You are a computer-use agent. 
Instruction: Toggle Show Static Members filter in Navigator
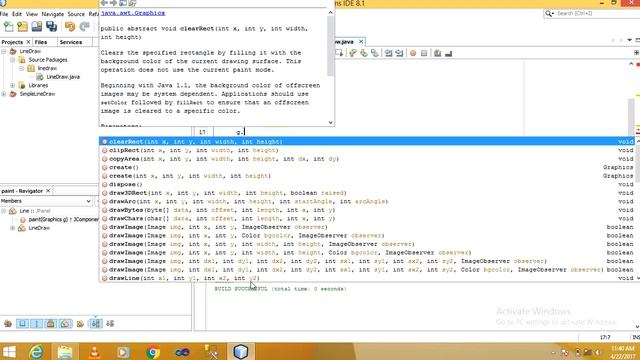(x=36, y=324)
